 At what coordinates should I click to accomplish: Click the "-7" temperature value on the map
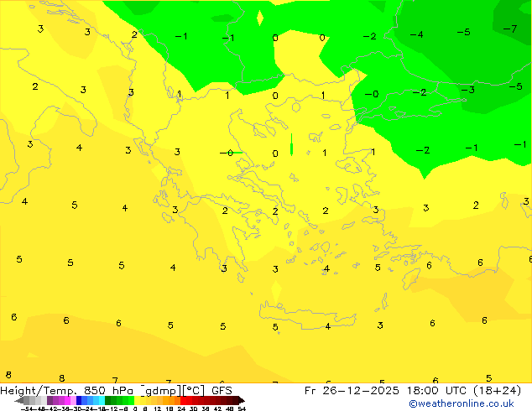tap(510, 29)
